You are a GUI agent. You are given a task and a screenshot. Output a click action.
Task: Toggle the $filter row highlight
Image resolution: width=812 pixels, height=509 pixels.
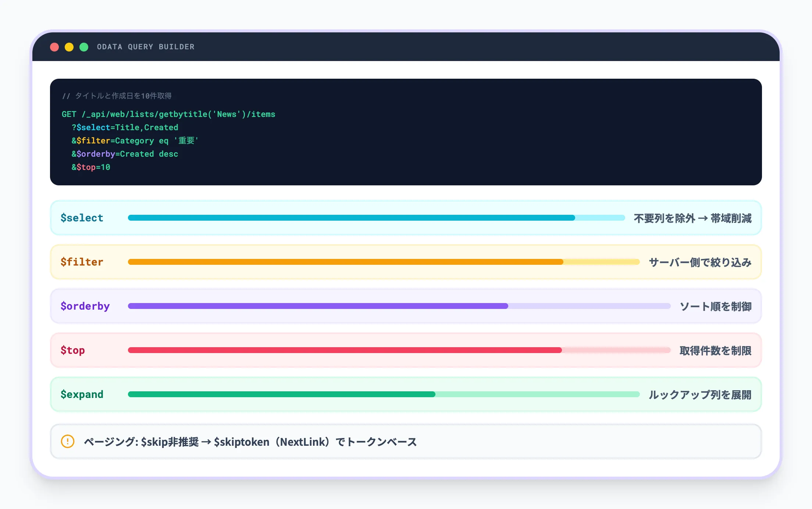click(405, 262)
